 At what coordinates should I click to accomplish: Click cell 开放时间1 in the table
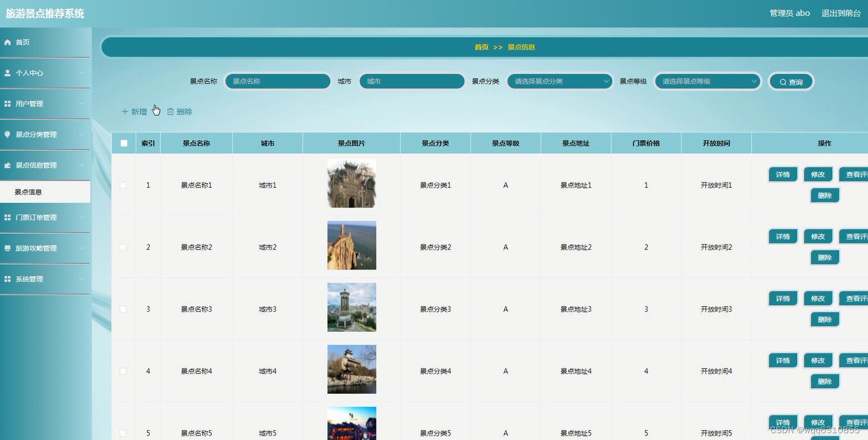[716, 185]
